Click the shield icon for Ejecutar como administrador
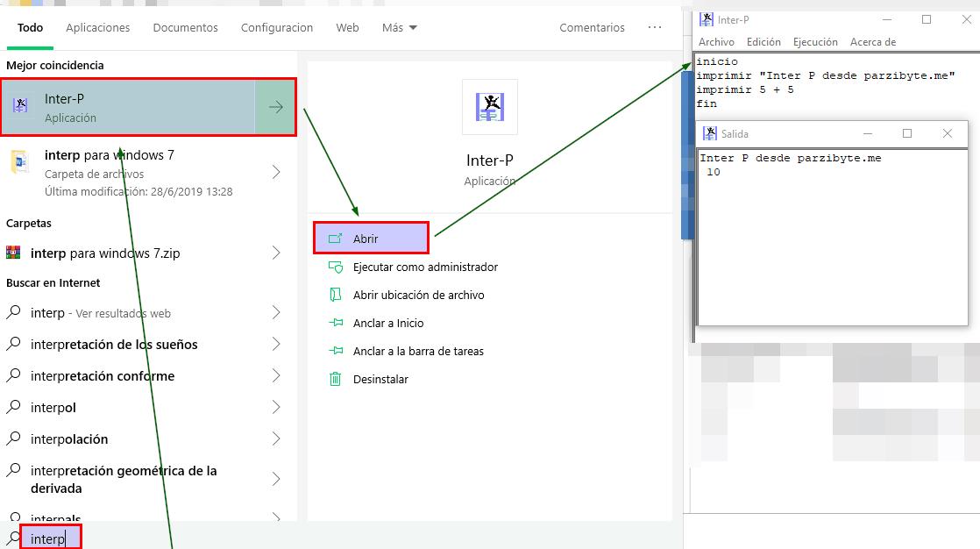 pyautogui.click(x=336, y=267)
